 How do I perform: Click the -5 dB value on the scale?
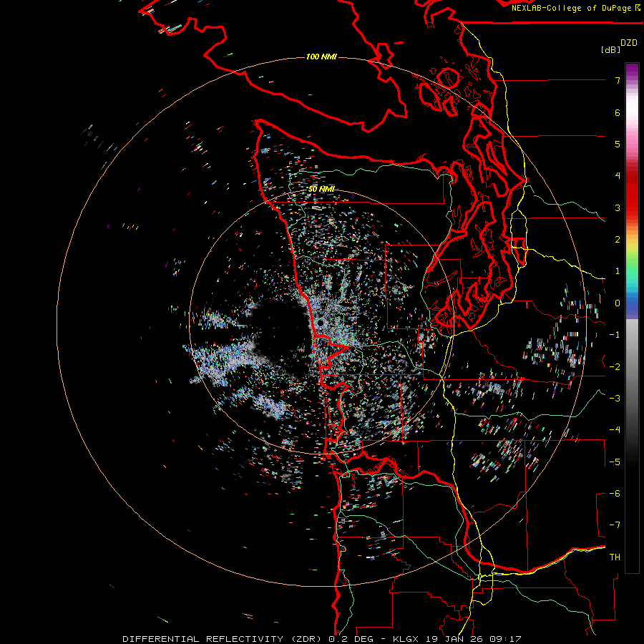(x=615, y=462)
